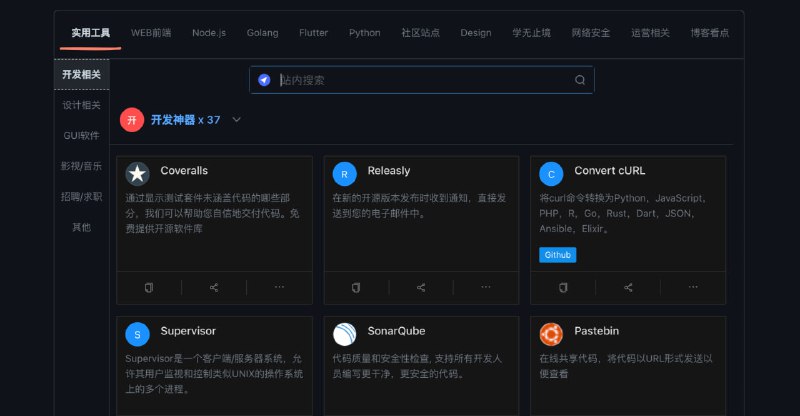Click the Supervisor S avatar icon
The height and width of the screenshot is (416, 800).
[137, 334]
